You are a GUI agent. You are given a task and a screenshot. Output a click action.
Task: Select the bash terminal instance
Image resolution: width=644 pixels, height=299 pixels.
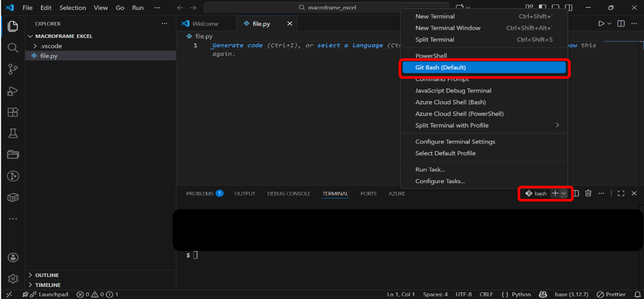coord(536,193)
